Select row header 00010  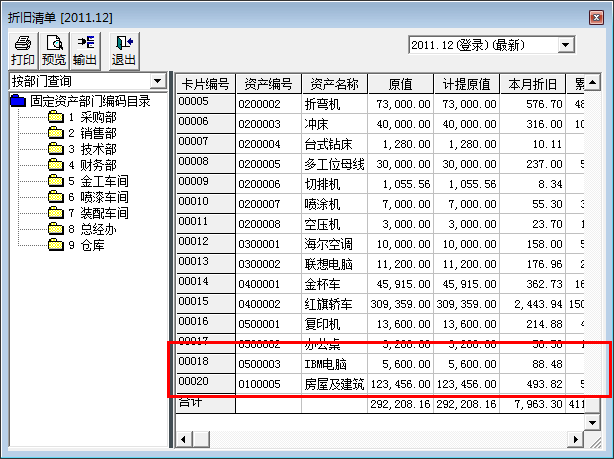(206, 204)
